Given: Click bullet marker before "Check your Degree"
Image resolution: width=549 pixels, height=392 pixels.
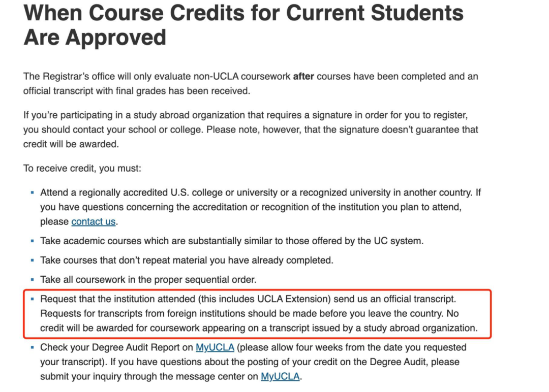Looking at the screenshot, I should tap(32, 348).
